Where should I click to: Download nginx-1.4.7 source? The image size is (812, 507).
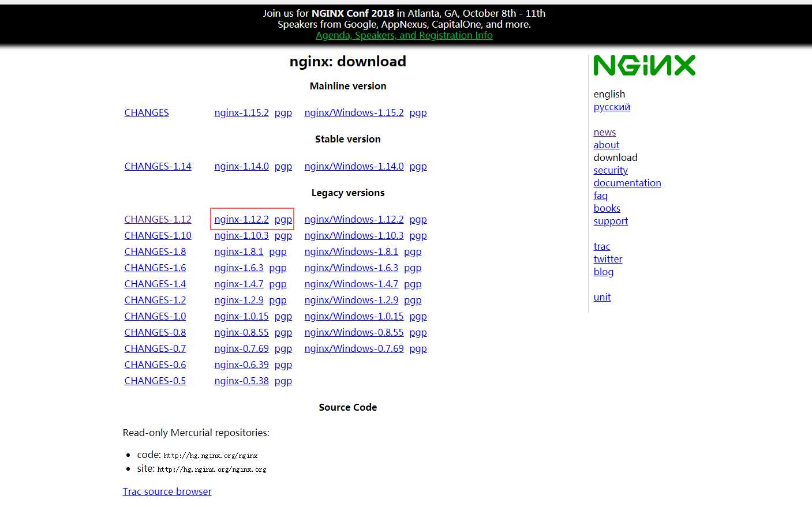click(x=238, y=284)
